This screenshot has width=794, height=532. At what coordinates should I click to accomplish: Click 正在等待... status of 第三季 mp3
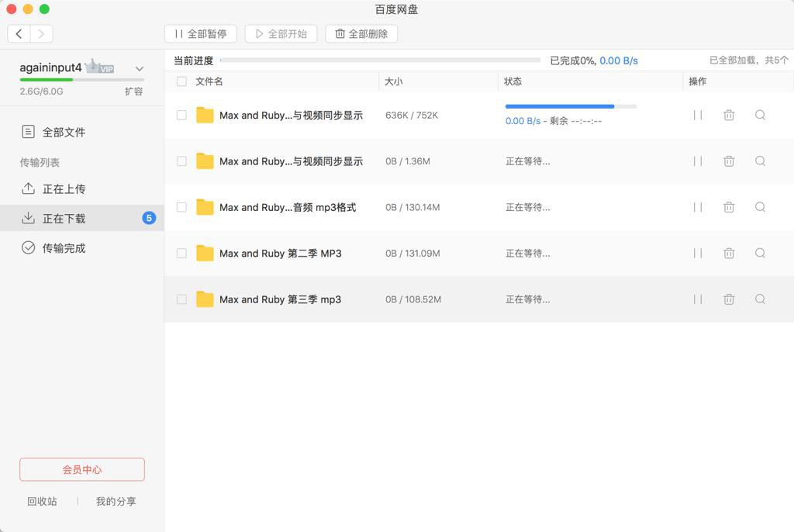pos(527,299)
